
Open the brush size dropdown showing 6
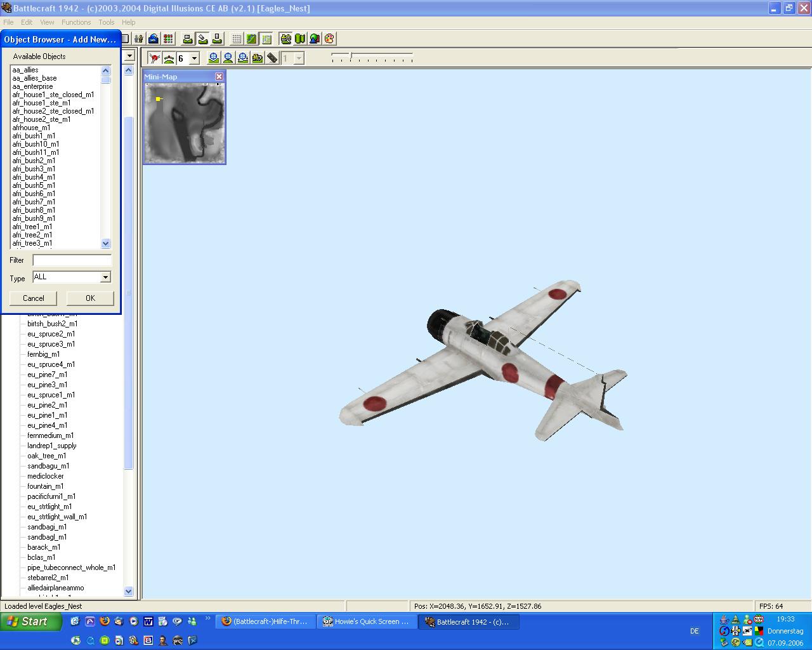[194, 58]
